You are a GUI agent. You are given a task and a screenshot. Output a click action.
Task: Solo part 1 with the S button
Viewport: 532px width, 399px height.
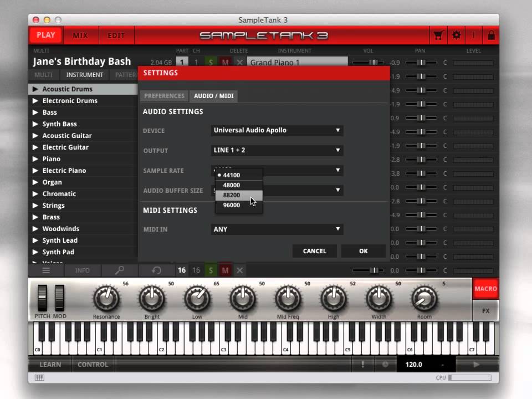pos(211,63)
